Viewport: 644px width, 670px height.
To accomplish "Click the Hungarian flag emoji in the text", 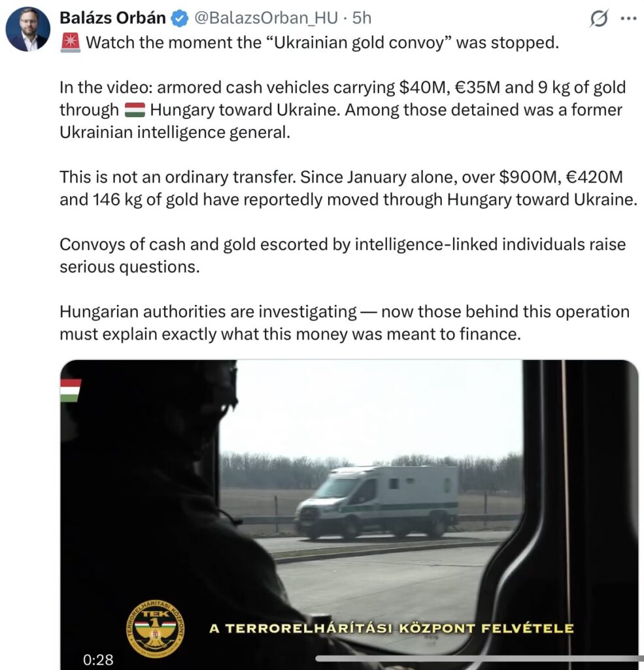I will pos(135,110).
